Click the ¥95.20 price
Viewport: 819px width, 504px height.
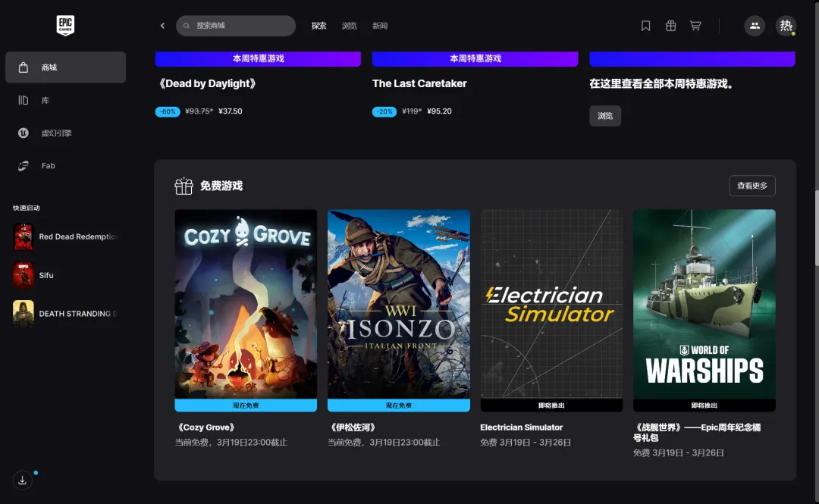click(439, 111)
